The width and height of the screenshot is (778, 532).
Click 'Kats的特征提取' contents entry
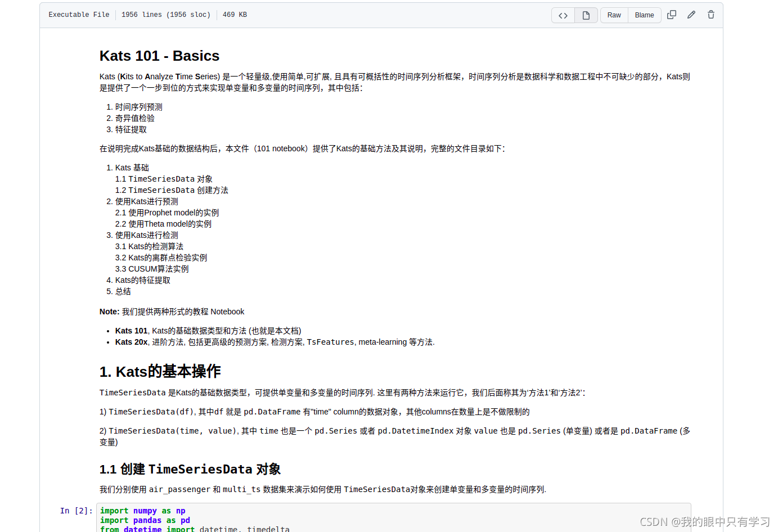tap(143, 280)
